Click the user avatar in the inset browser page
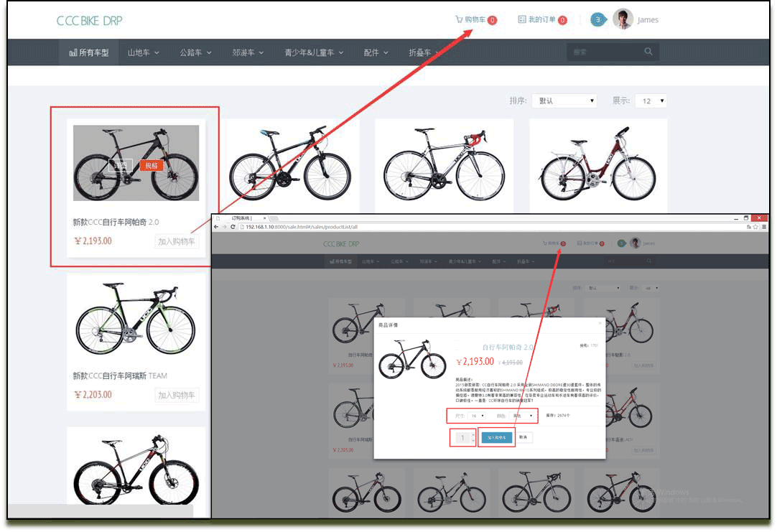 pyautogui.click(x=636, y=243)
